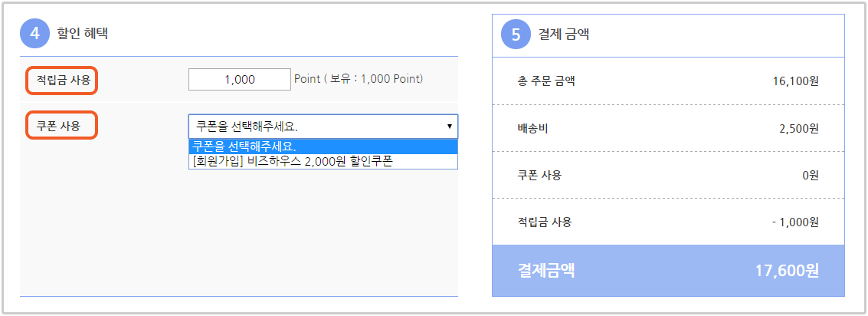Click the 결제금액 final total label
This screenshot has width=868, height=316.
(545, 271)
